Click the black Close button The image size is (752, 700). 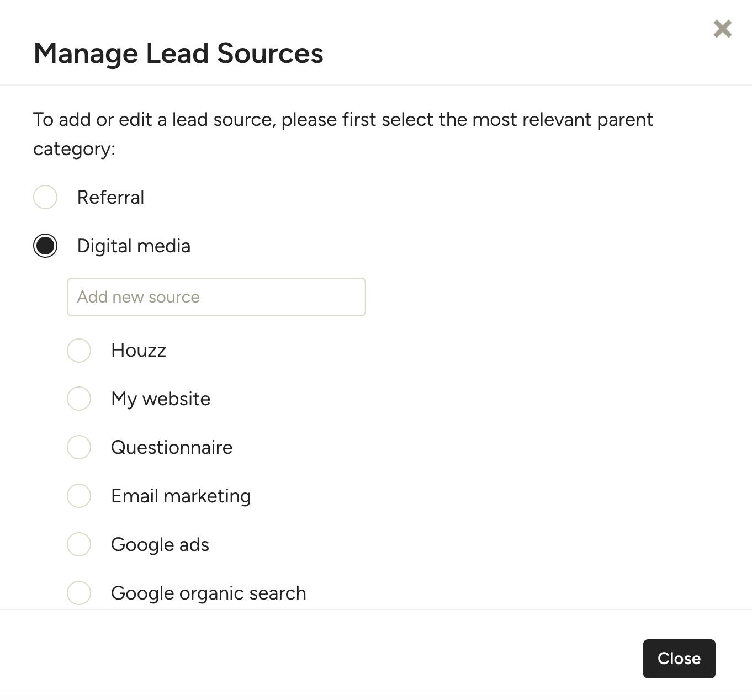679,659
